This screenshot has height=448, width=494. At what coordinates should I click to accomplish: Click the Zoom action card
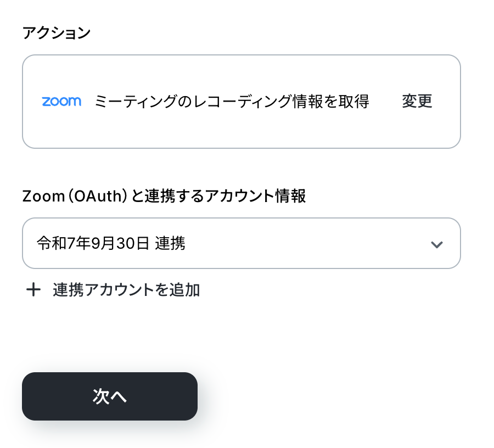[x=242, y=102]
